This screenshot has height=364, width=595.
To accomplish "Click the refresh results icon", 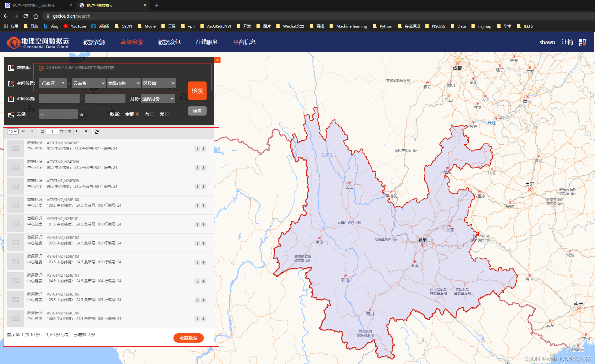I will coord(97,132).
